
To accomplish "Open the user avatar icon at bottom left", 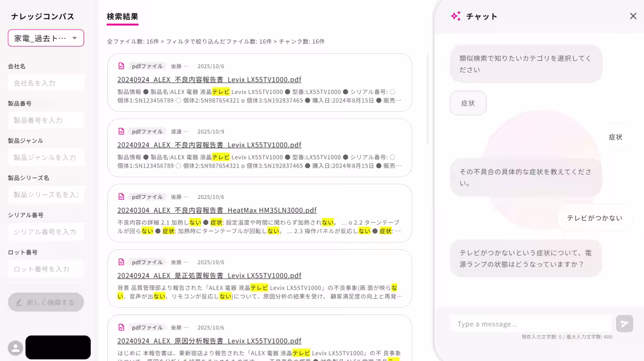I will pos(14,347).
